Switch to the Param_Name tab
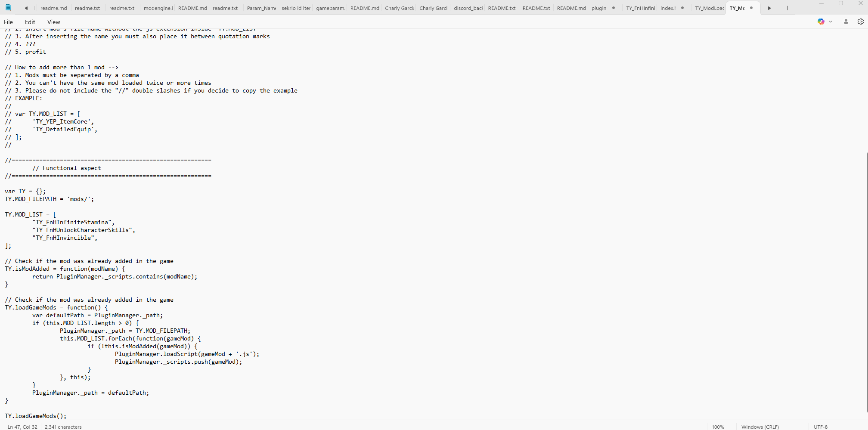 261,8
